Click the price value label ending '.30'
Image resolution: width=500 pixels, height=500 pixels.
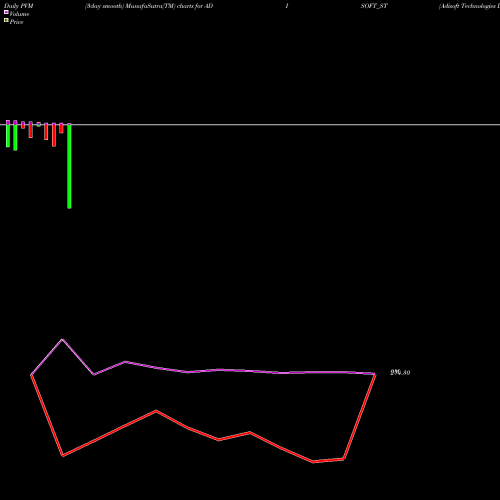(x=400, y=372)
